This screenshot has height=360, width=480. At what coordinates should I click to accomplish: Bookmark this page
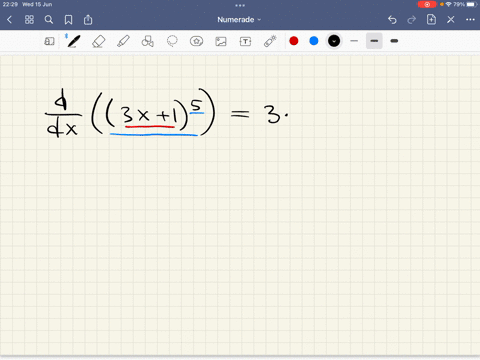pyautogui.click(x=68, y=20)
